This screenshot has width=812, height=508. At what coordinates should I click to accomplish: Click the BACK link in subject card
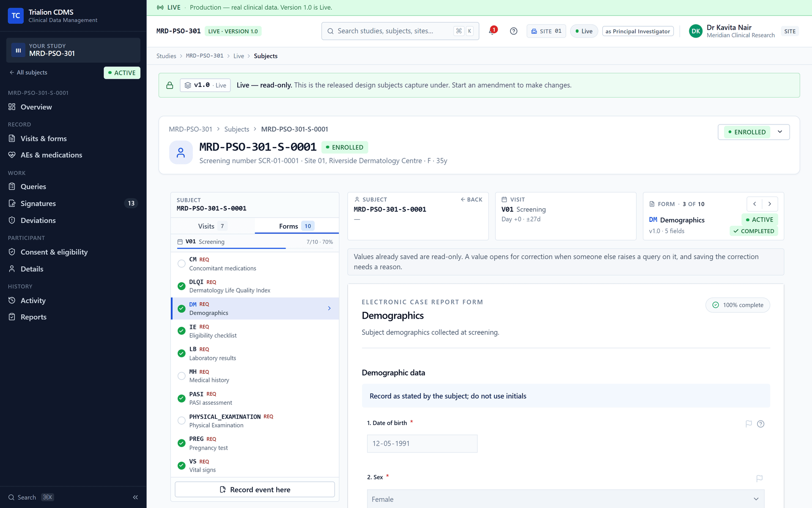(x=472, y=199)
